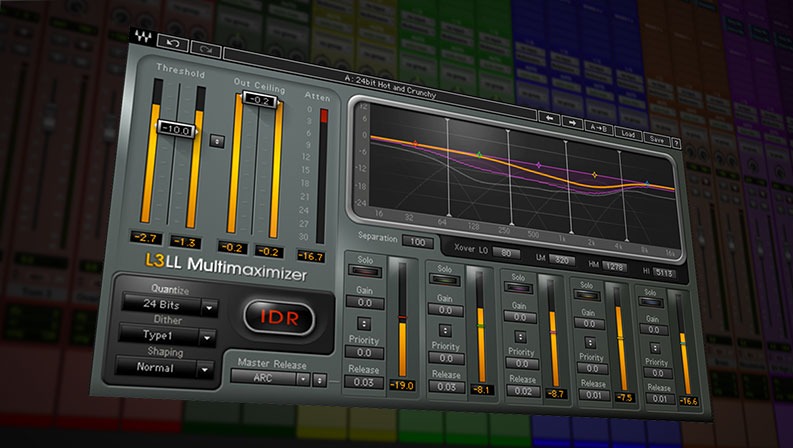Click the Out Ceiling fader handle at -0.2

pos(260,100)
